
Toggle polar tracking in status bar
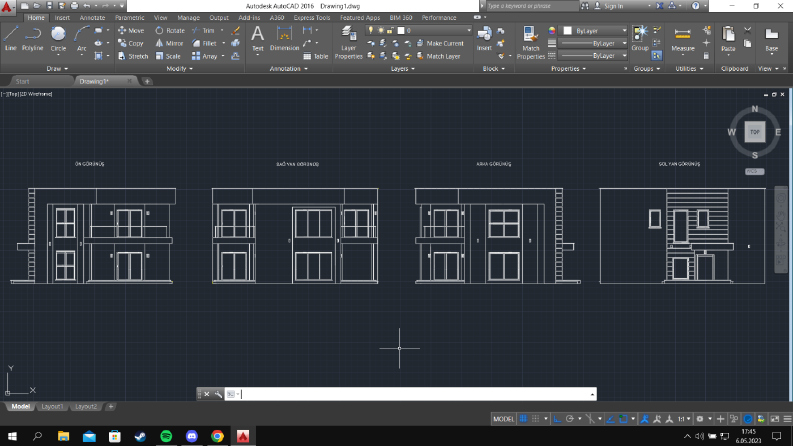(570, 419)
